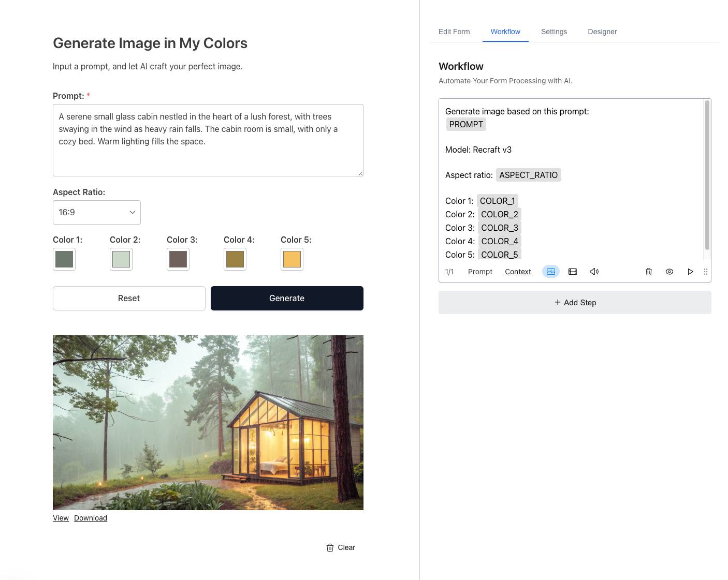The height and width of the screenshot is (580, 728).
Task: Click the COLOR_1 variable chip
Action: pos(497,201)
